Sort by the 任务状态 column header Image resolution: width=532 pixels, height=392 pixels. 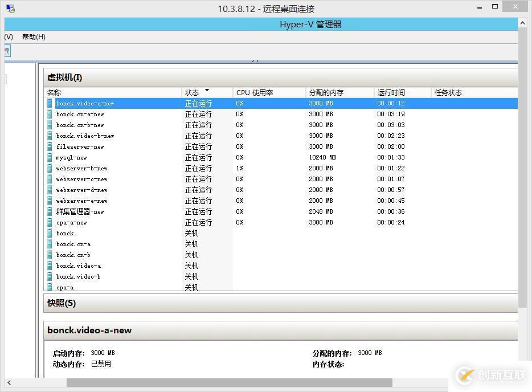474,92
